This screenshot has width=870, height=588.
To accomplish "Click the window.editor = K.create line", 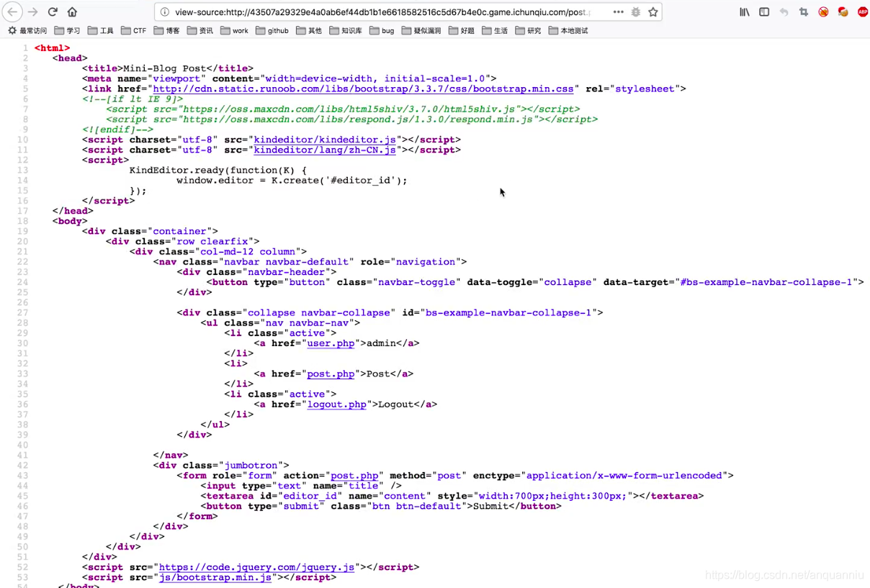I will click(292, 181).
